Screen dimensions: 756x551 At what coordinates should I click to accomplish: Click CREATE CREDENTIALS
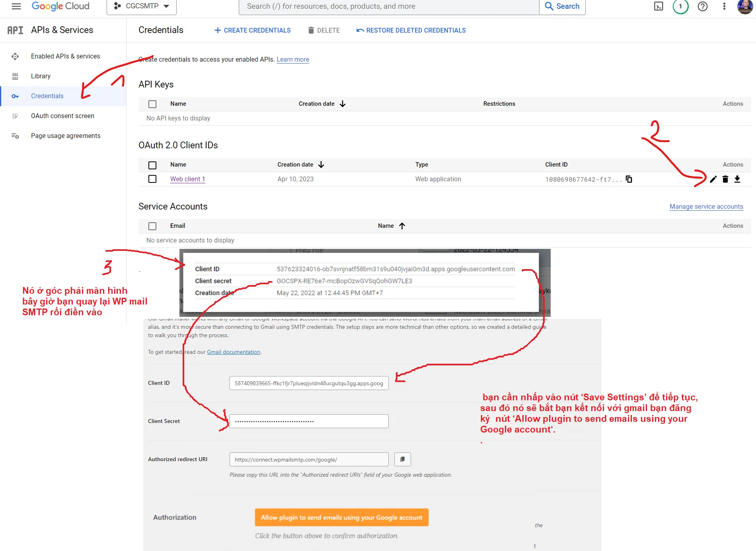(x=252, y=30)
